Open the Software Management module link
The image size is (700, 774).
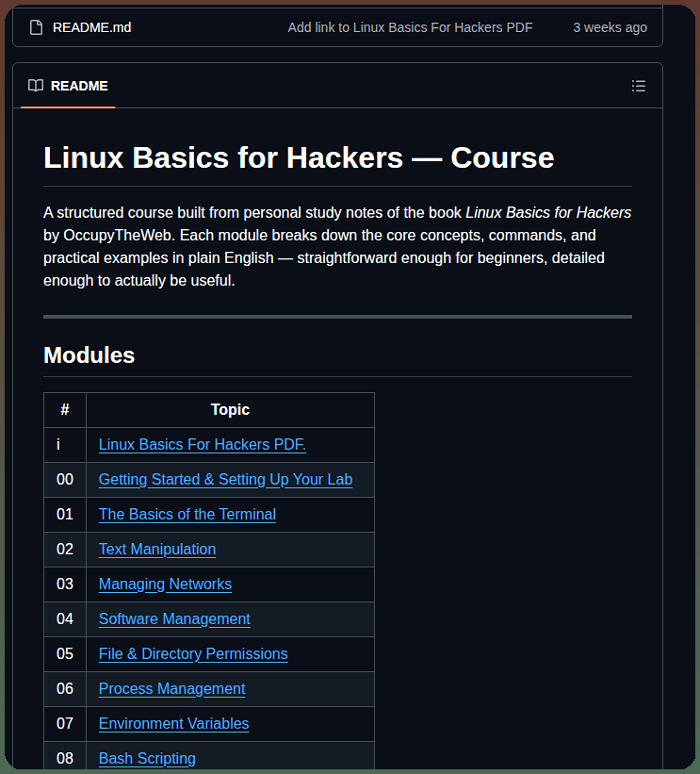tap(174, 619)
